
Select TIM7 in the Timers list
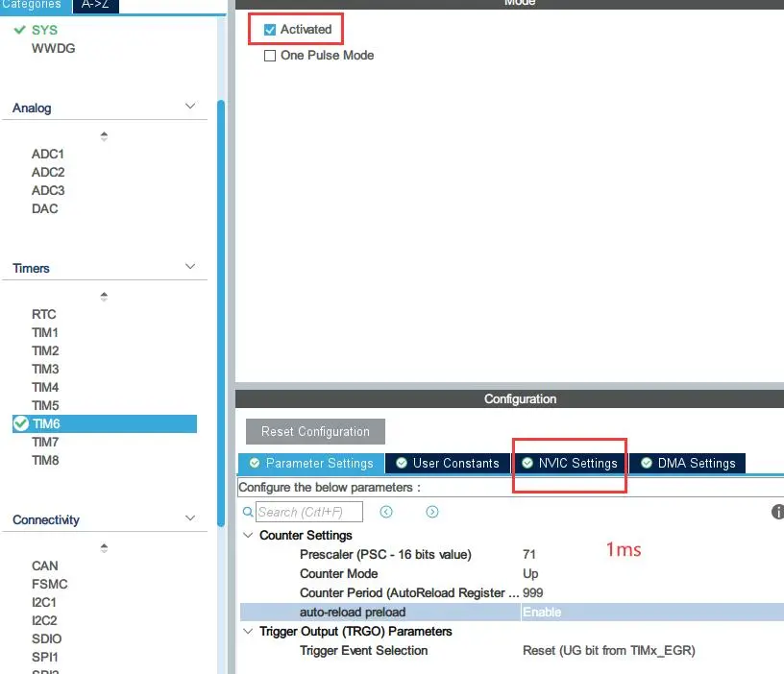click(x=45, y=442)
